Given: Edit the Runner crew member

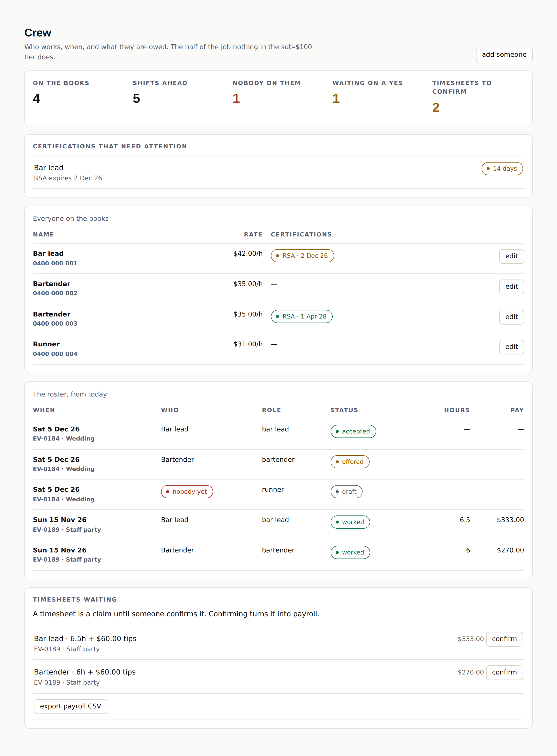Looking at the screenshot, I should tap(511, 347).
